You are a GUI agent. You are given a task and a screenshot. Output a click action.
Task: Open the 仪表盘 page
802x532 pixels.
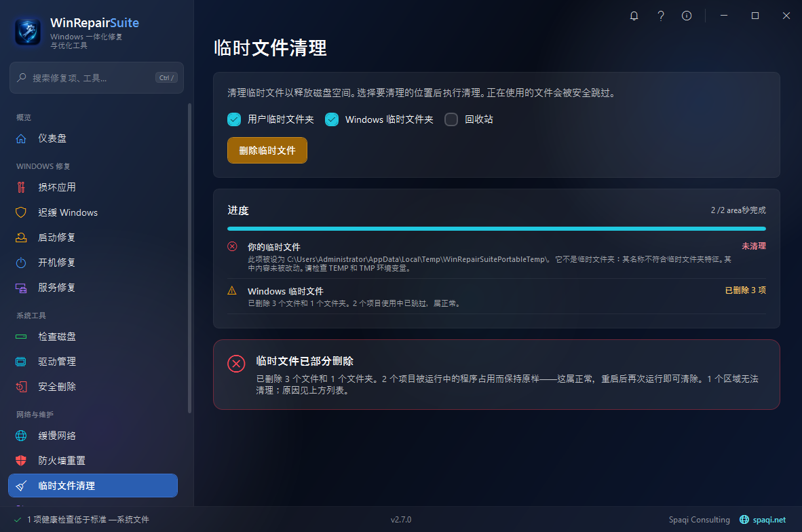(x=93, y=138)
